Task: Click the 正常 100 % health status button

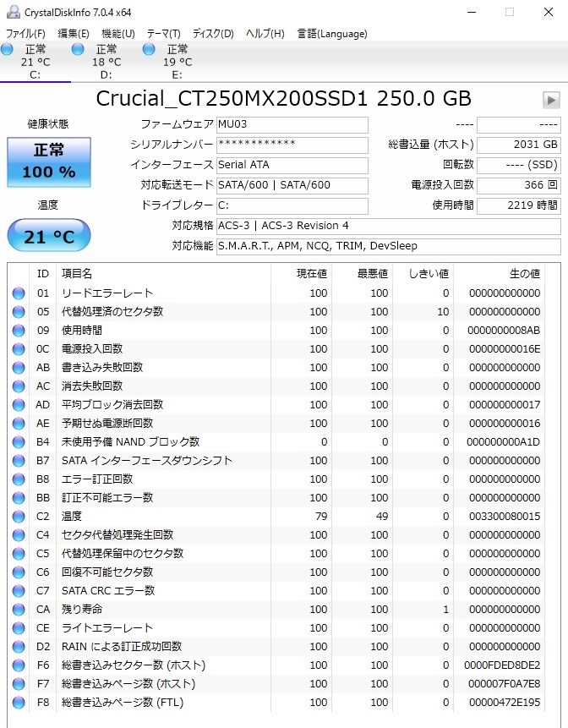Action: pyautogui.click(x=49, y=162)
